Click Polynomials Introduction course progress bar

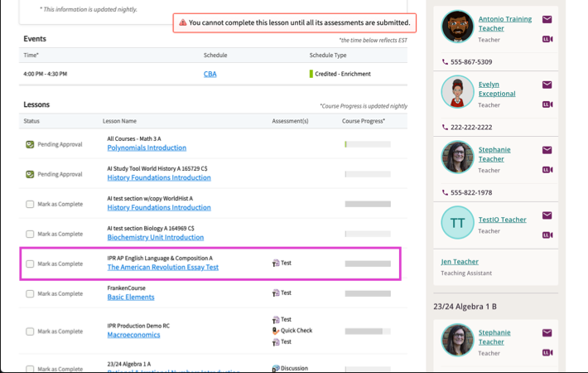368,144
